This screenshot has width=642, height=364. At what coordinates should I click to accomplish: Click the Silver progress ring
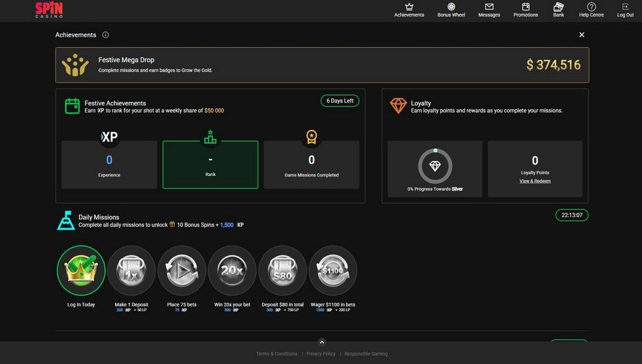pyautogui.click(x=436, y=166)
